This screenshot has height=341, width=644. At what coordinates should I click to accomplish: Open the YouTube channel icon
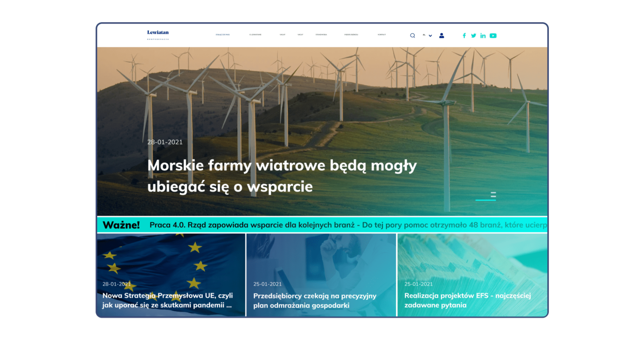493,36
